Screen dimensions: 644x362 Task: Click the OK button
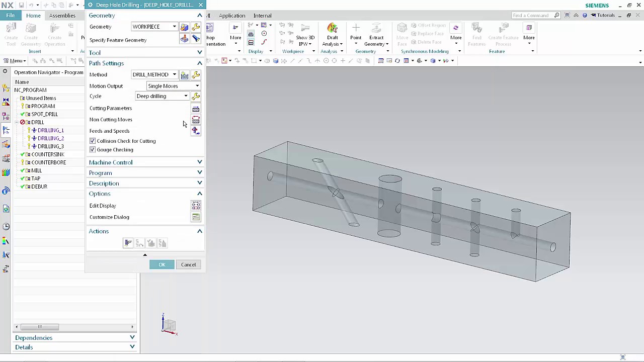[162, 265]
